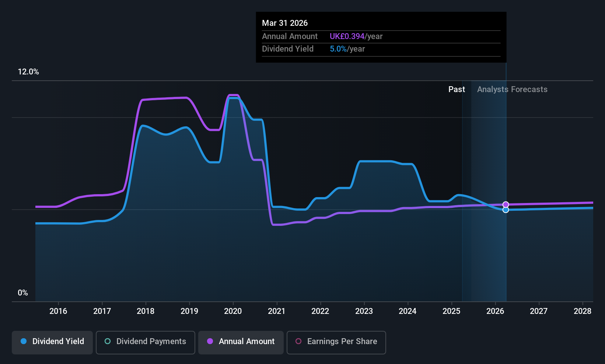Screen dimensions: 605x364
Task: Click the 2020 x-axis label
Action: point(233,311)
